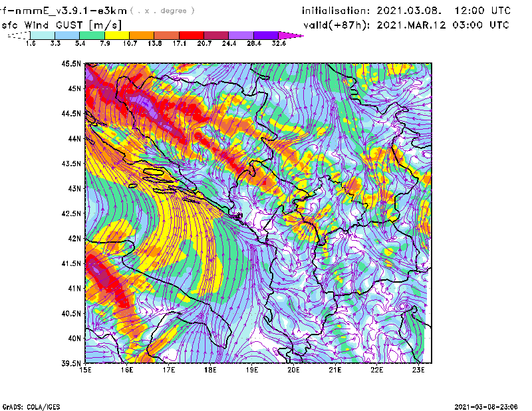Click the longitude label 19E
The image size is (532, 411).
point(252,370)
